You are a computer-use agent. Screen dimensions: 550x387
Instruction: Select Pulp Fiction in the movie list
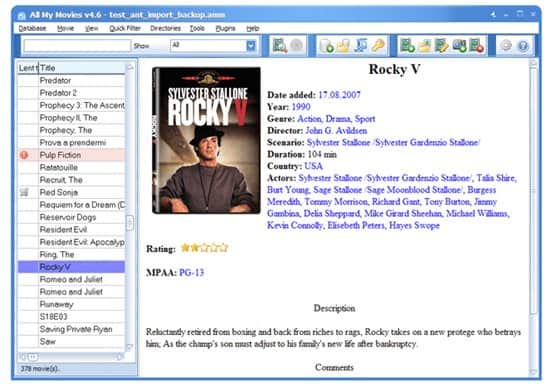click(x=71, y=155)
